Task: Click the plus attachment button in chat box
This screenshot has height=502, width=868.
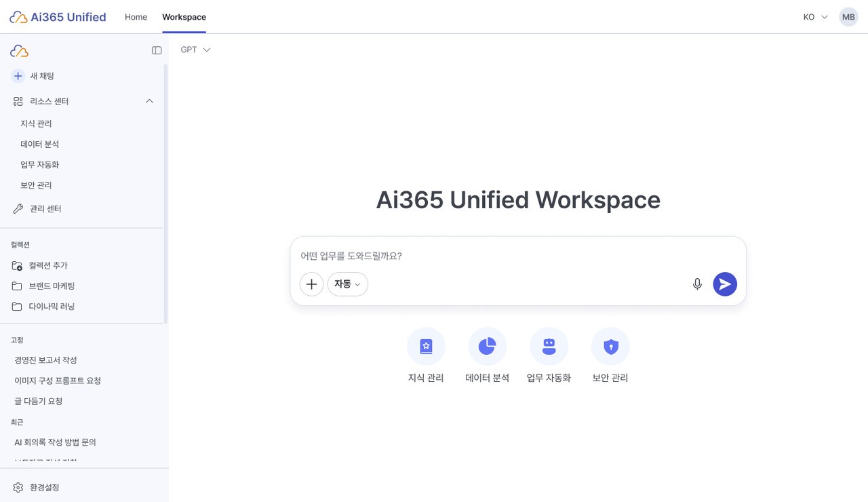Action: (x=311, y=284)
